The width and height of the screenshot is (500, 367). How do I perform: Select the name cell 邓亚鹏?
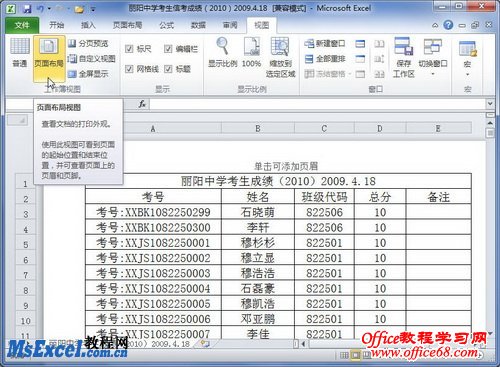click(258, 319)
